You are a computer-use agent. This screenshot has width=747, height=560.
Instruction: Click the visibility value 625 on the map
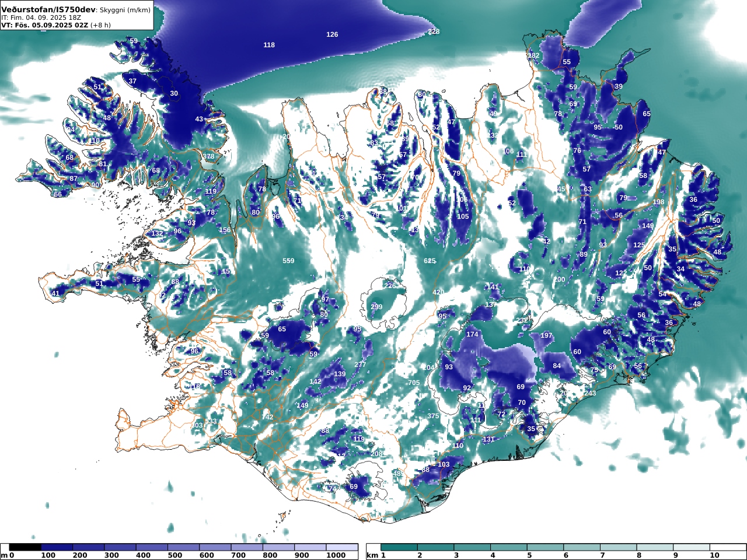click(x=430, y=261)
